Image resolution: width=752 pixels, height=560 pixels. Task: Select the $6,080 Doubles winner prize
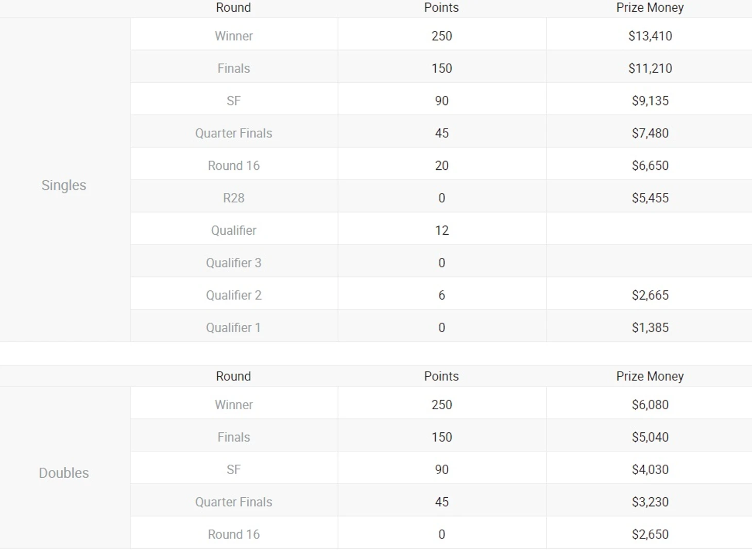(650, 405)
